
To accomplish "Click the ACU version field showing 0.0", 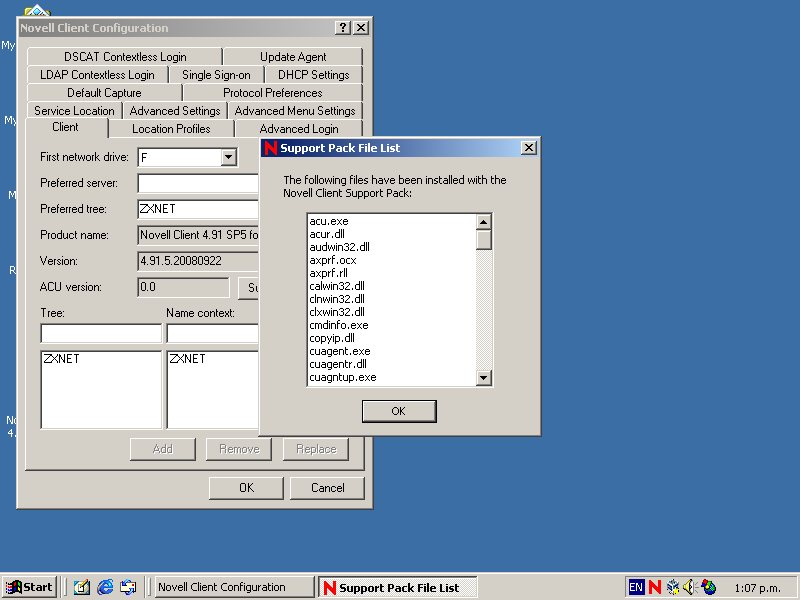I will click(x=184, y=287).
